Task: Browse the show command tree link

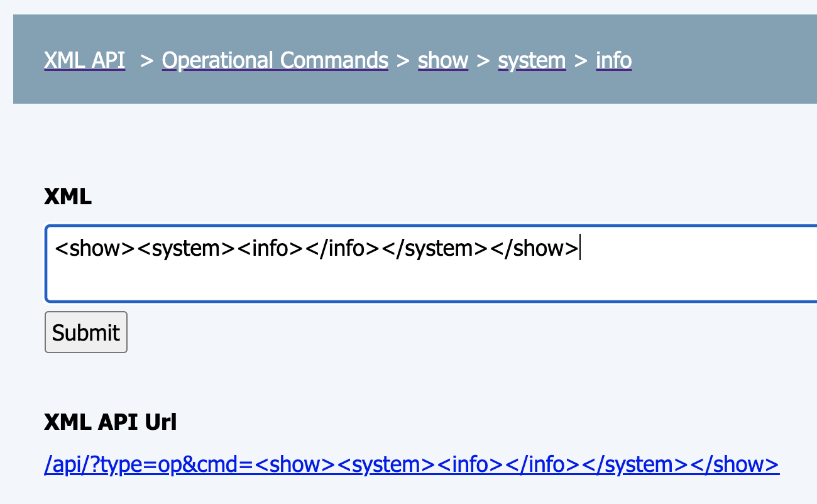Action: click(x=443, y=60)
